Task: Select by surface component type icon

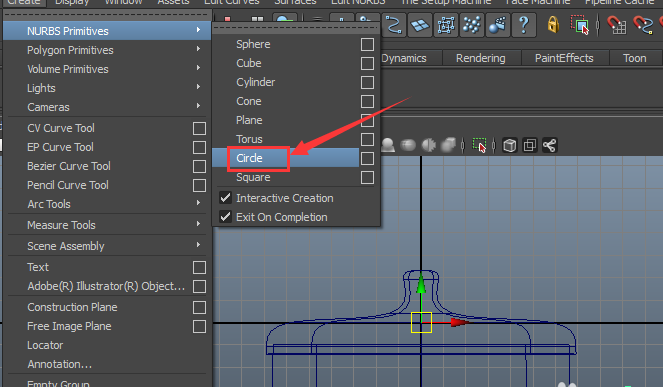Action: coord(419,25)
